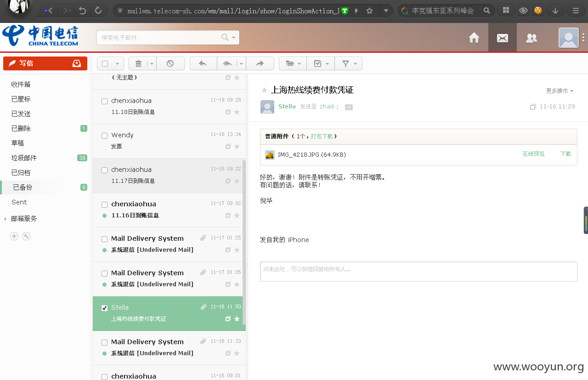Open the select-all dropdown arrow
588x380 pixels.
point(117,64)
